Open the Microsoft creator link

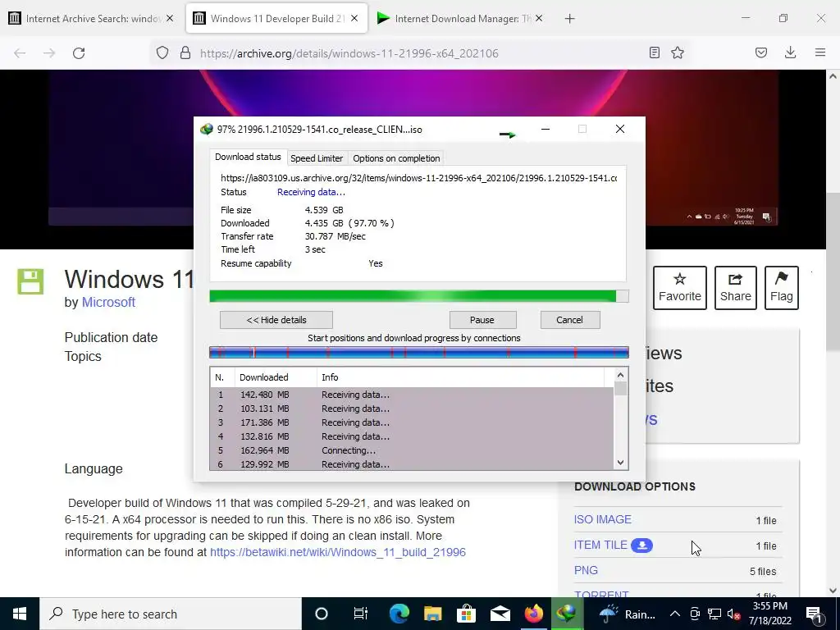(108, 302)
